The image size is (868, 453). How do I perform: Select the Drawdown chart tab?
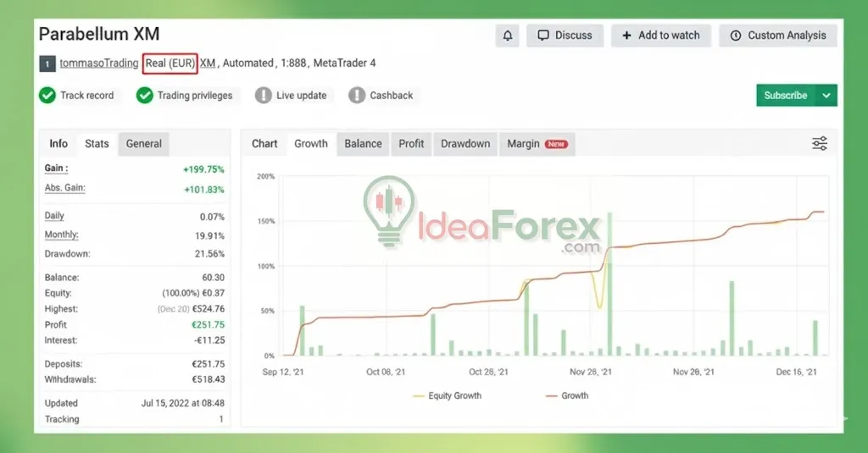[x=465, y=144]
